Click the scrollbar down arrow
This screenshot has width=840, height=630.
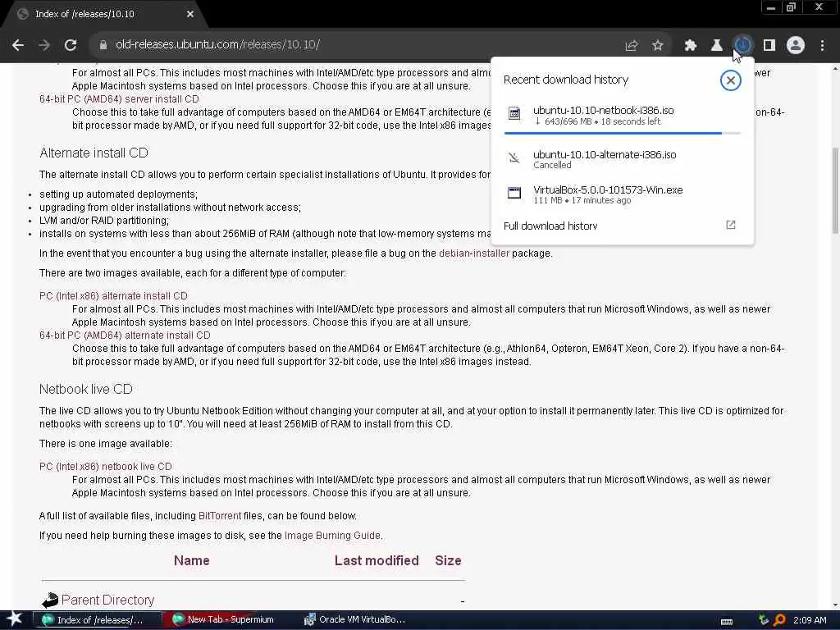835,605
